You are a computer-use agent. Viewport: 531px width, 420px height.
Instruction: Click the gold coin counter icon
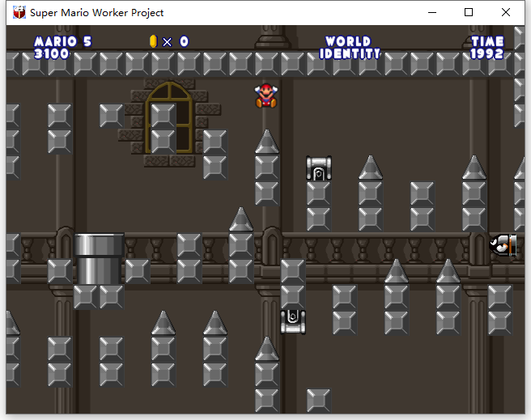pos(154,41)
